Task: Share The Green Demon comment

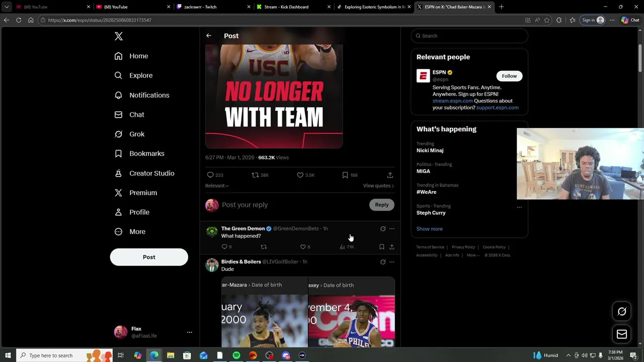Action: point(392,247)
